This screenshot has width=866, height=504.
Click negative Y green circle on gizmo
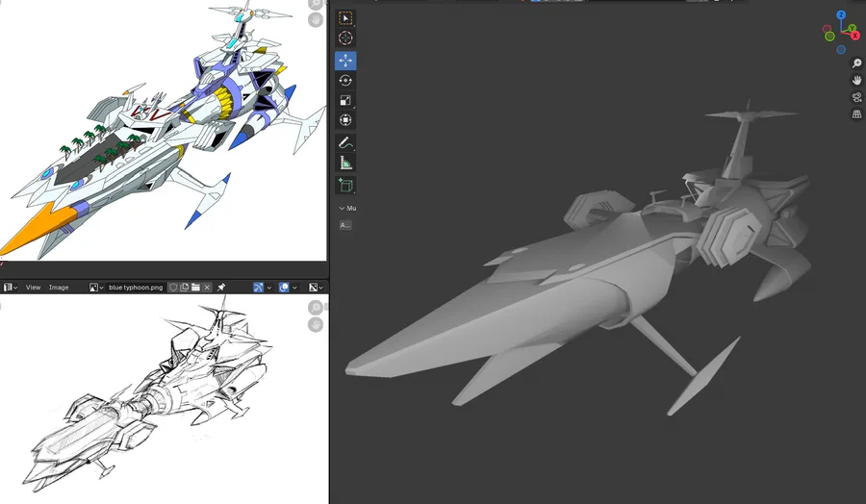click(x=829, y=37)
